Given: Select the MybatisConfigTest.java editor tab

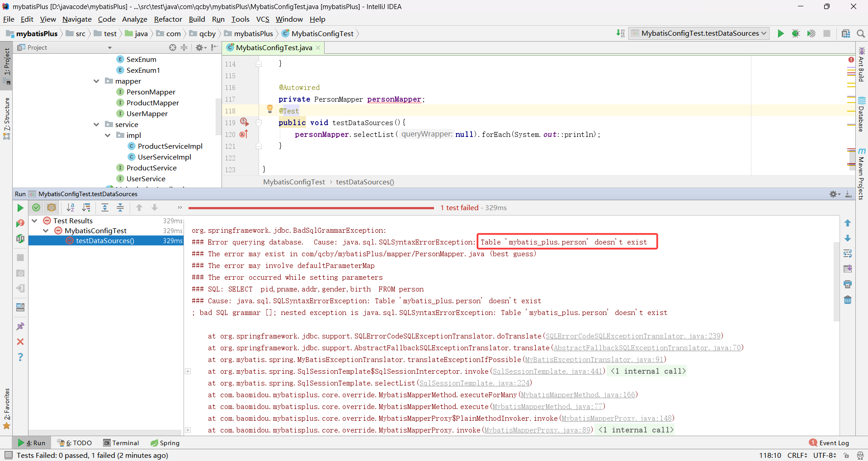Looking at the screenshot, I should tap(274, 47).
